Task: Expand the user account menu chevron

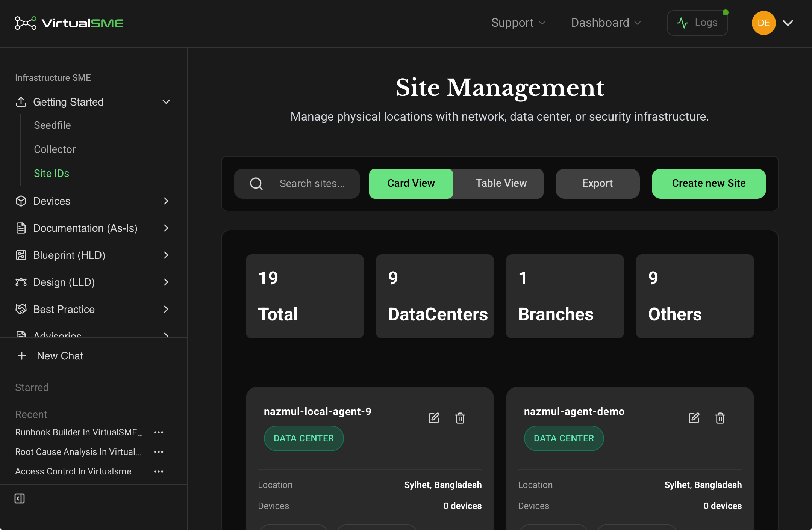Action: point(788,23)
